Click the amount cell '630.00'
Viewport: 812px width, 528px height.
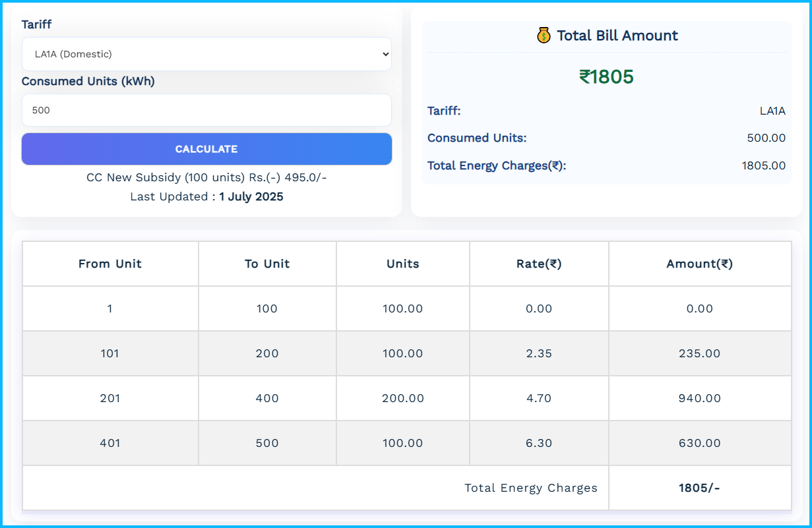(x=700, y=443)
